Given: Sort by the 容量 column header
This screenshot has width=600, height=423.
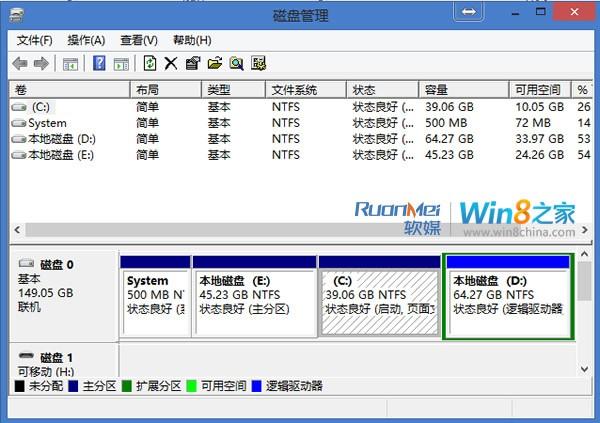Looking at the screenshot, I should 464,90.
